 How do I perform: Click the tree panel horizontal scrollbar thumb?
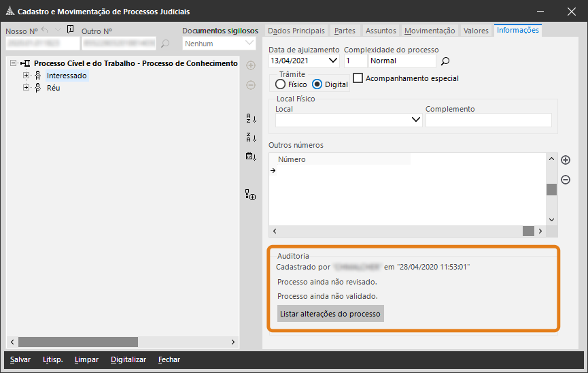click(x=77, y=342)
